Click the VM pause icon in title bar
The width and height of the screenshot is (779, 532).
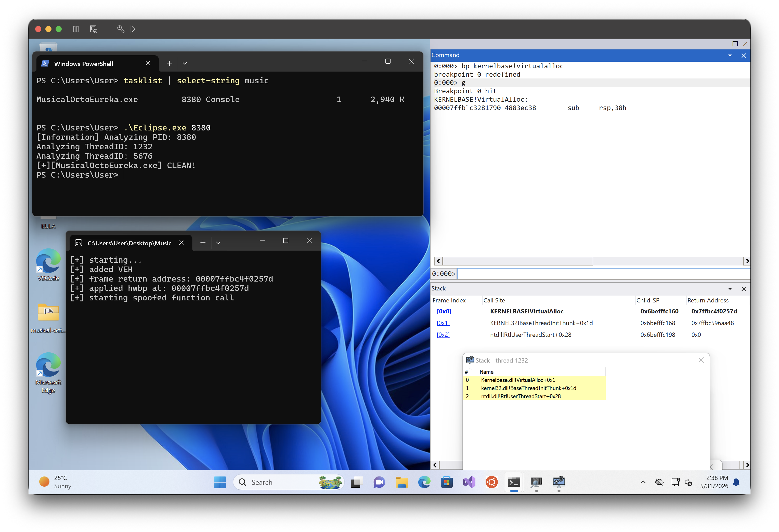[x=76, y=29]
